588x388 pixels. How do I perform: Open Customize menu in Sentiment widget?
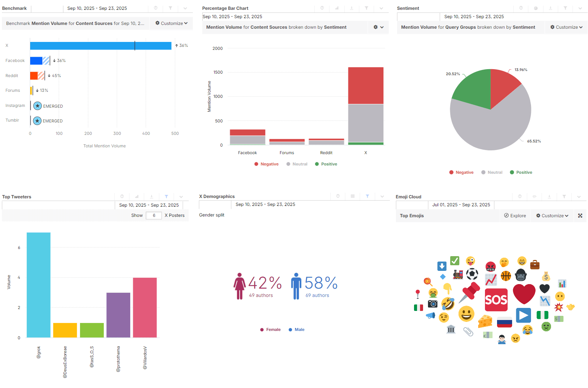tap(566, 27)
